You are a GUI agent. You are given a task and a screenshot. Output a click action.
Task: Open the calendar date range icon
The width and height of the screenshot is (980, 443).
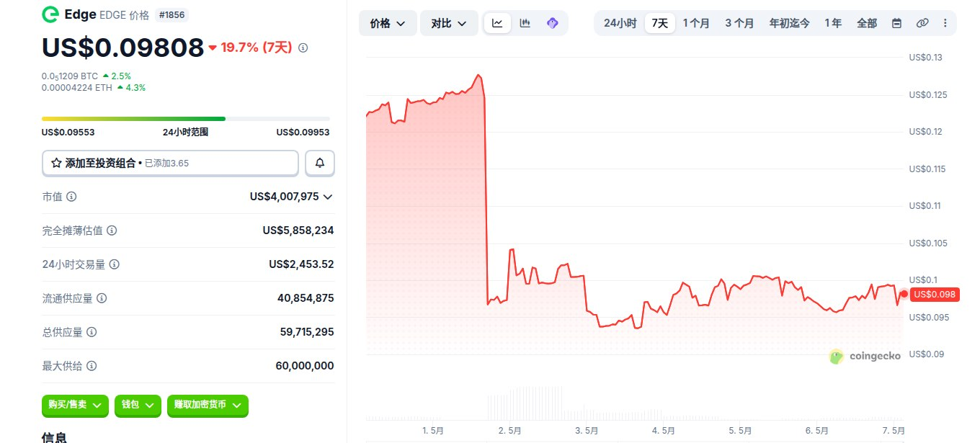[x=896, y=23]
